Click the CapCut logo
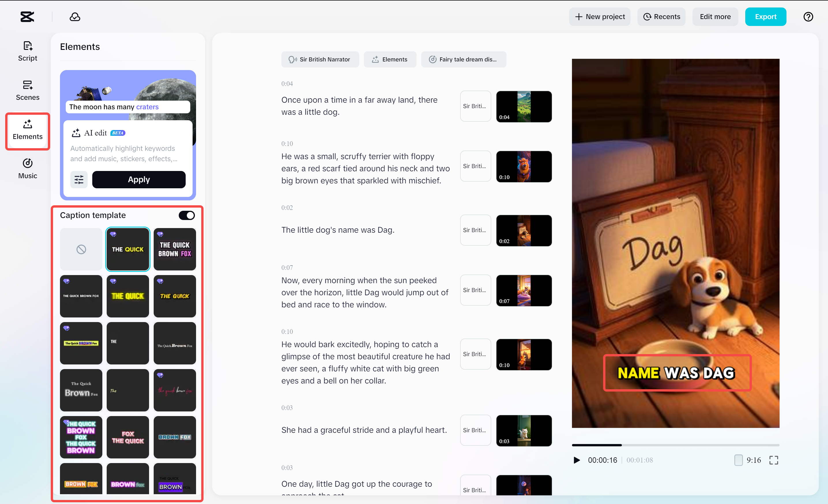Image resolution: width=828 pixels, height=504 pixels. [27, 16]
